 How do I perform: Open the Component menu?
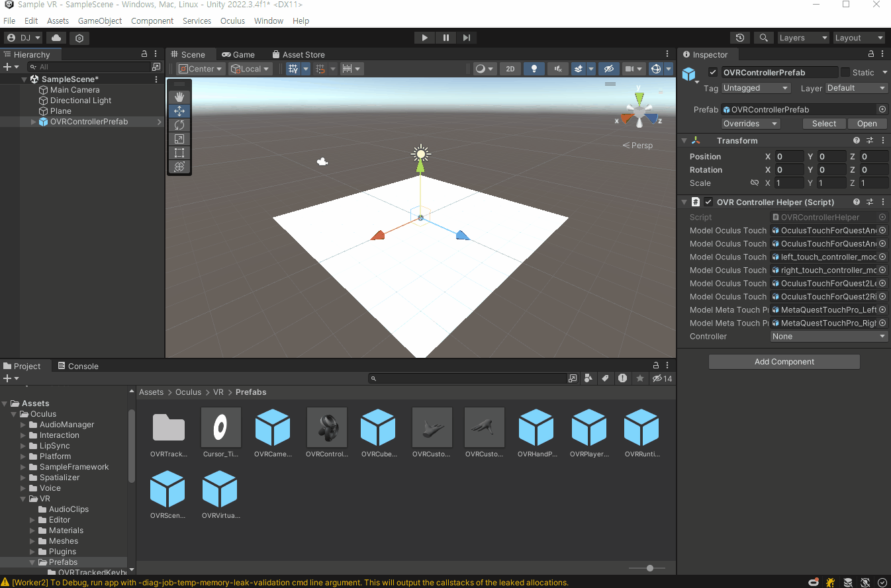click(152, 21)
